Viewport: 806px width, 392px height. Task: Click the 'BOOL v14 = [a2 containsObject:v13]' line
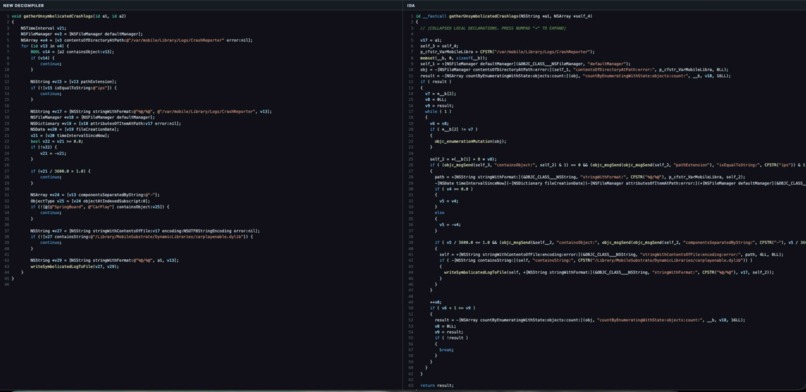point(72,52)
